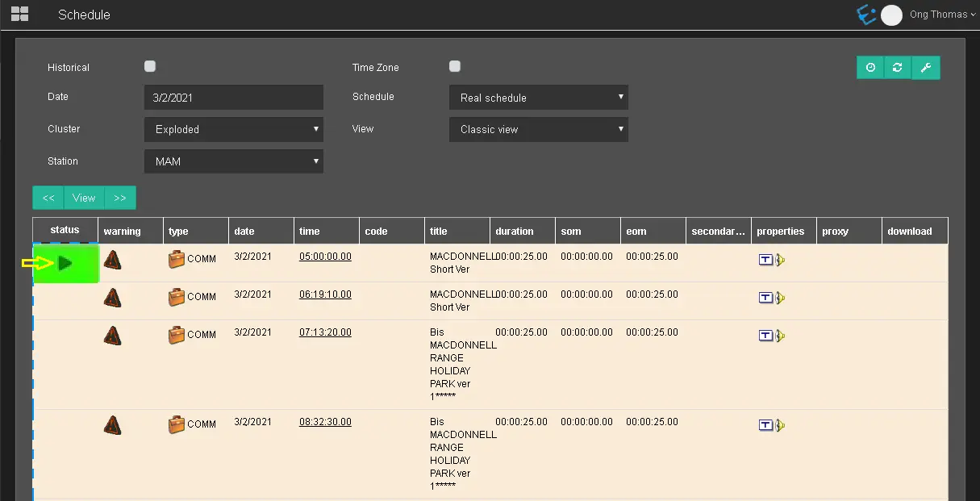
Task: Click the clock icon button
Action: (x=870, y=68)
